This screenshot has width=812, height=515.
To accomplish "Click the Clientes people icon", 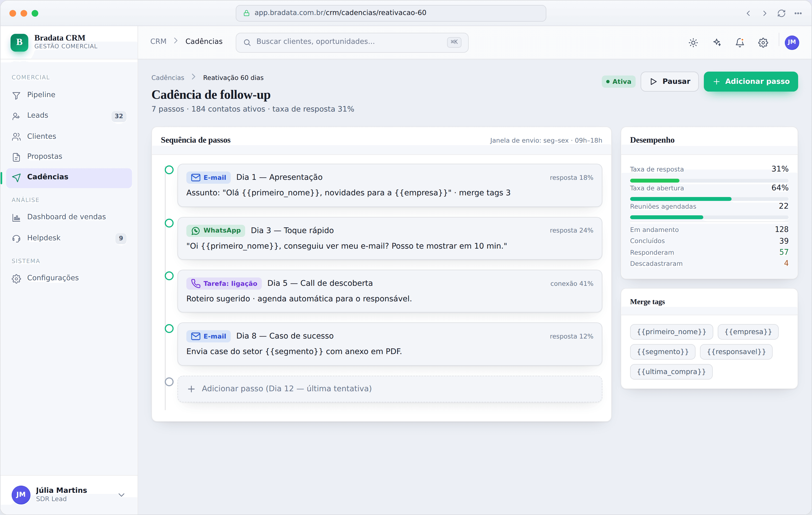I will (x=16, y=137).
